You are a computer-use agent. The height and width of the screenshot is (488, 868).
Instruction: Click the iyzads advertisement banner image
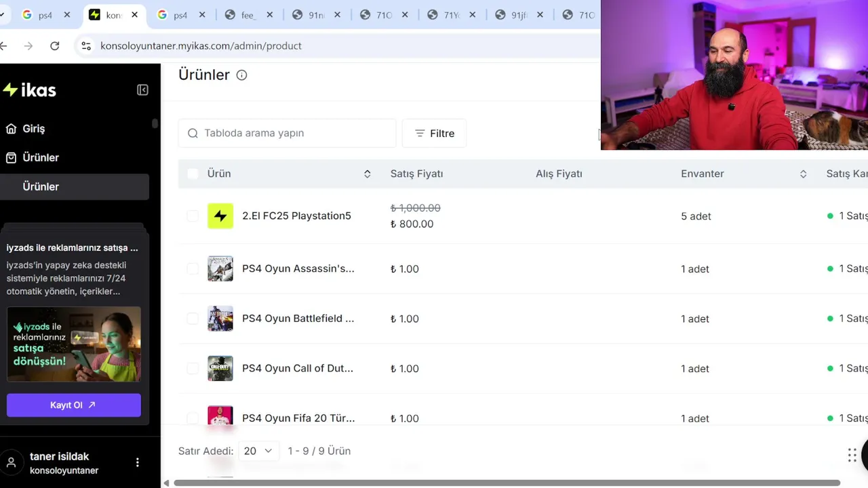click(x=74, y=344)
